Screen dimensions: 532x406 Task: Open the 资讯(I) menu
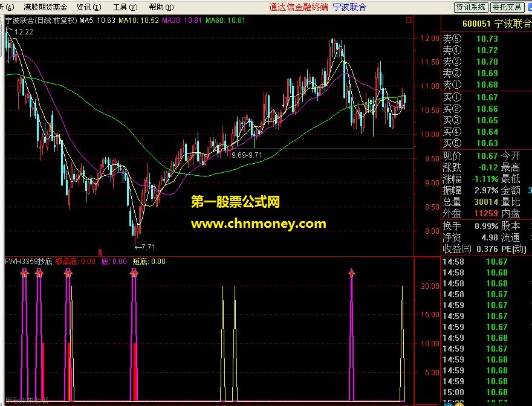point(89,7)
